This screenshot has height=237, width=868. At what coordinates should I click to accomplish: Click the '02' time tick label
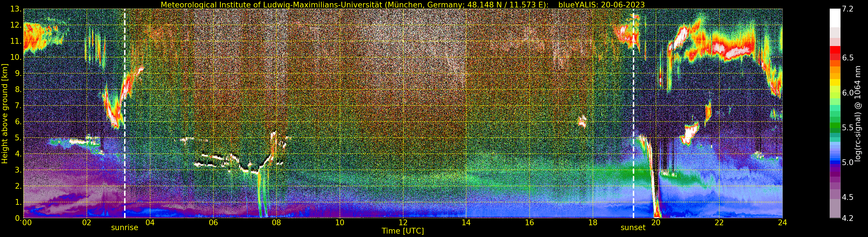(87, 223)
